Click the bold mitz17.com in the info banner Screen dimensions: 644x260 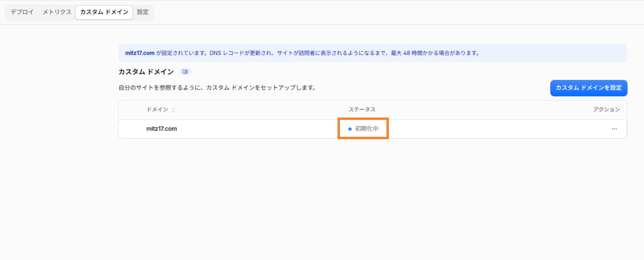point(140,53)
